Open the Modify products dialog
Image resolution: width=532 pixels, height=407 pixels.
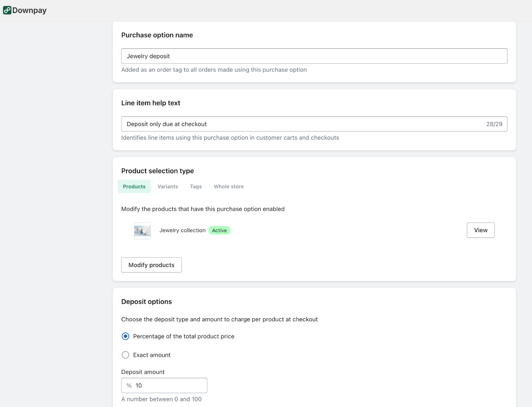pos(151,265)
